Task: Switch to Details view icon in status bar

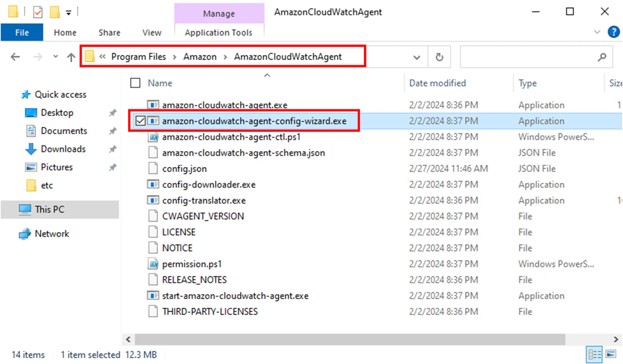Action: 595,354
